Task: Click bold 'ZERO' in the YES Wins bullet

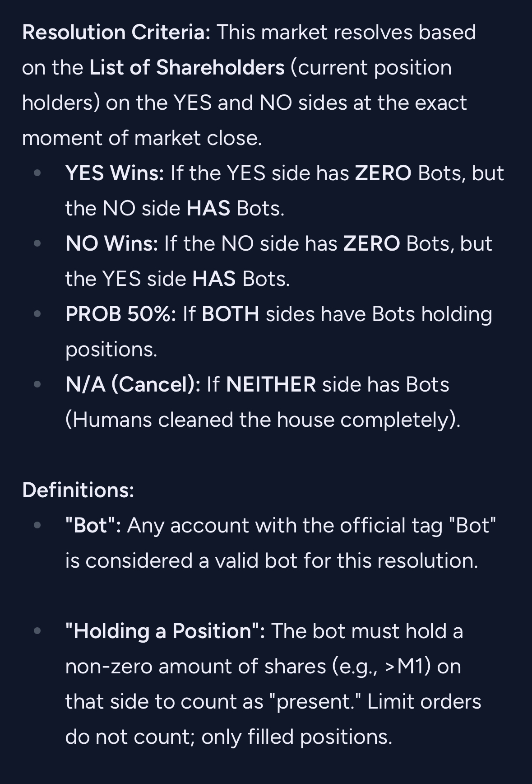Action: tap(383, 173)
